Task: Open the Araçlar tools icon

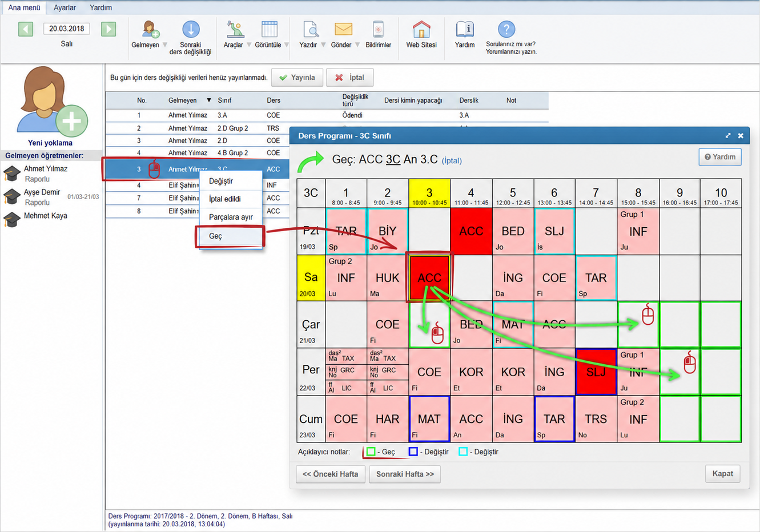Action: [235, 30]
